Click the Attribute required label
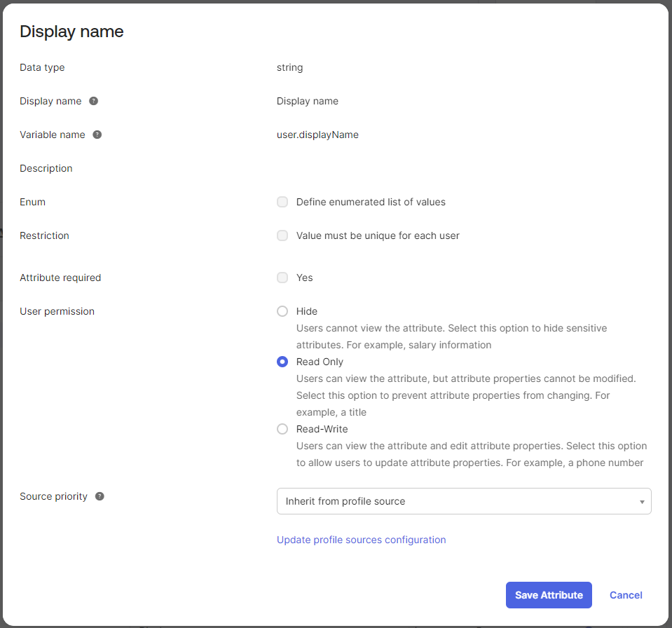 click(60, 278)
